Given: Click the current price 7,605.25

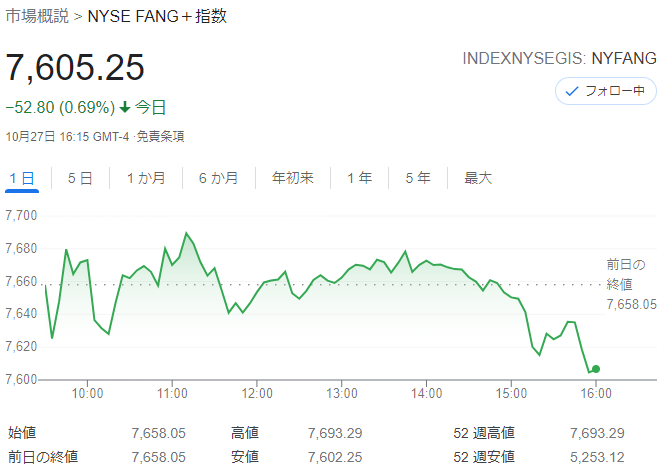Looking at the screenshot, I should point(75,67).
